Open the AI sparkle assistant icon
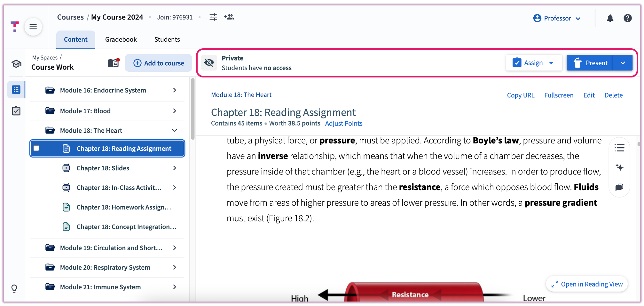The image size is (644, 306). click(x=620, y=167)
